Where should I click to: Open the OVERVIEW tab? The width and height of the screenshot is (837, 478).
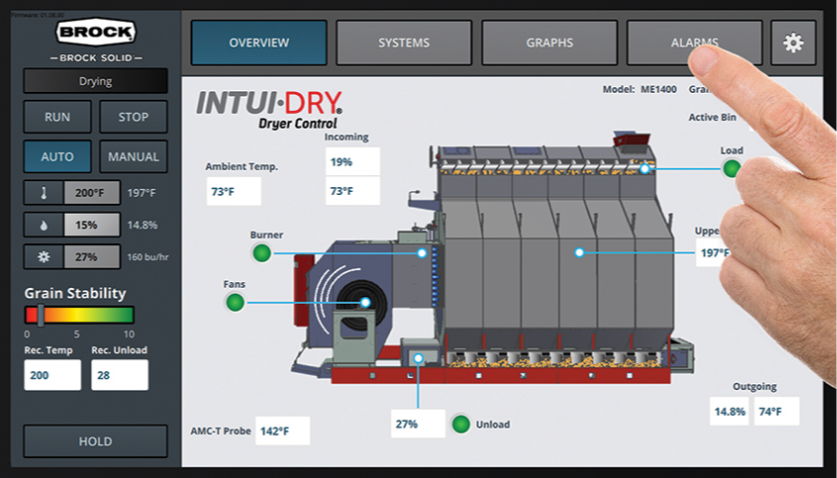click(259, 43)
